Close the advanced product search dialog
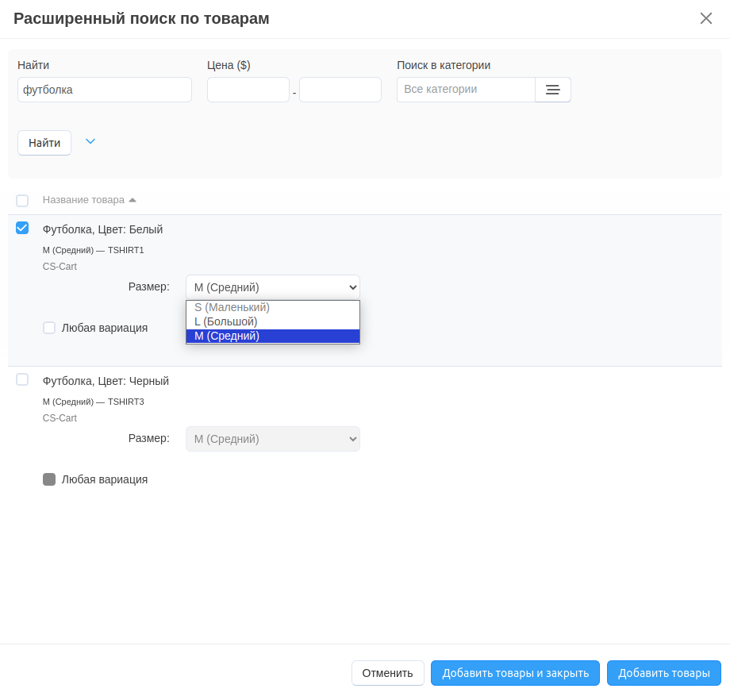730x700 pixels. pyautogui.click(x=705, y=18)
